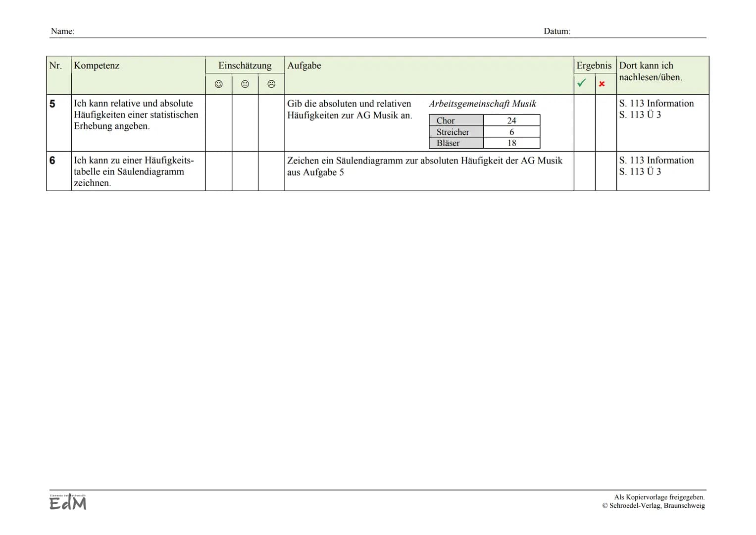Screen dimensions: 756x535
Task: Click the 'Bläser' table cell
Action: [x=456, y=143]
